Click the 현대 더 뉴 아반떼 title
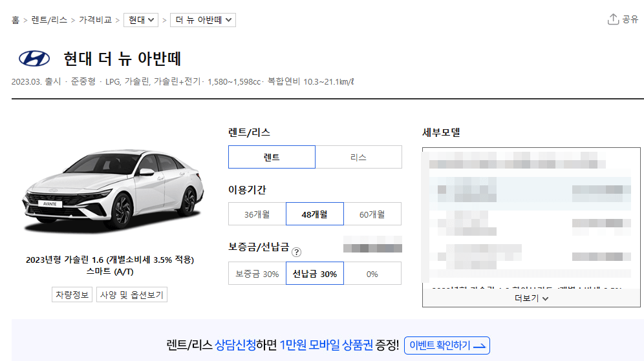 122,59
